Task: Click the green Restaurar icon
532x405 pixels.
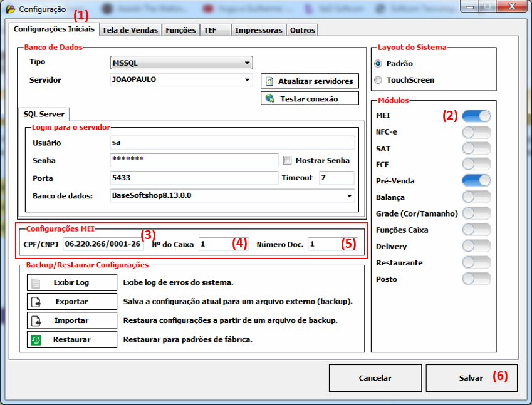Action: point(36,340)
